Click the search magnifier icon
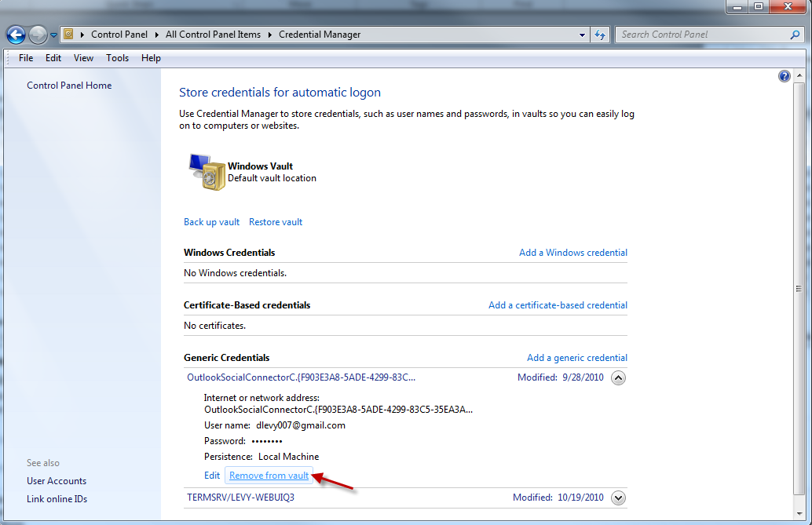 point(795,35)
